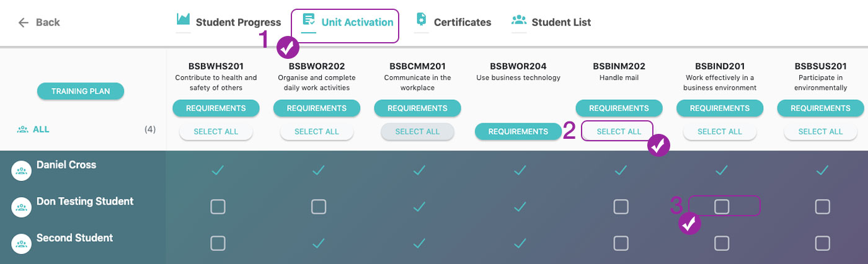Click the Student List people icon
868x264 pixels.
click(x=519, y=19)
